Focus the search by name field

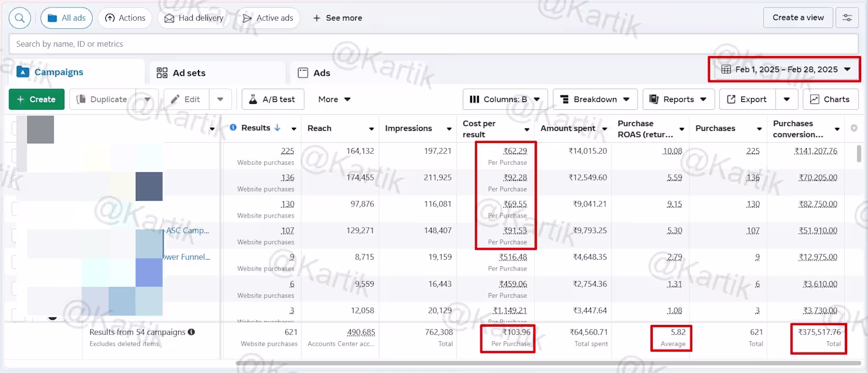[x=433, y=44]
